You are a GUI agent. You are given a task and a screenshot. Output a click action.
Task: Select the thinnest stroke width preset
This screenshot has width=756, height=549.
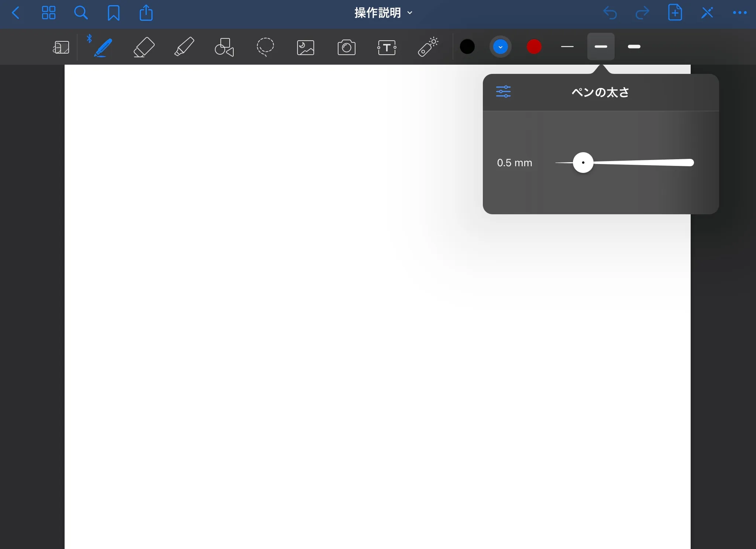[567, 47]
